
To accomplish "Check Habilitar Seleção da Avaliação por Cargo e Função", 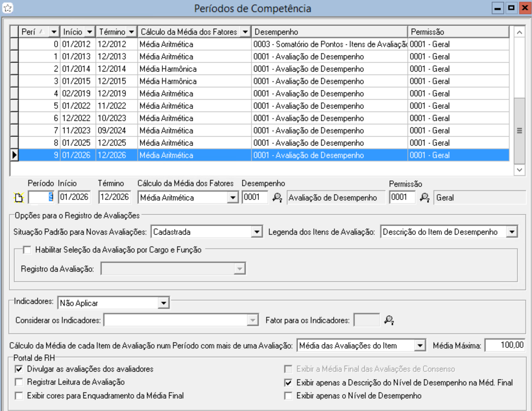I will pyautogui.click(x=27, y=250).
